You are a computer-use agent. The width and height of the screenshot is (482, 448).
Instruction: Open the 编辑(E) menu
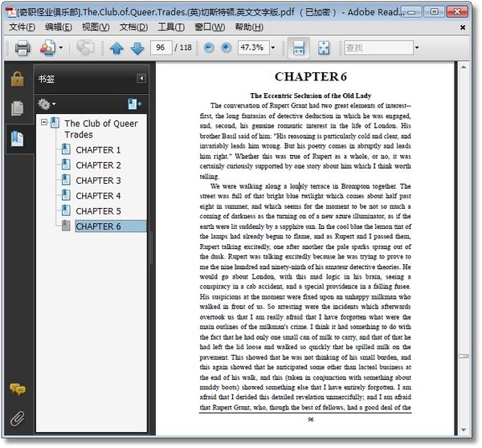[x=59, y=27]
